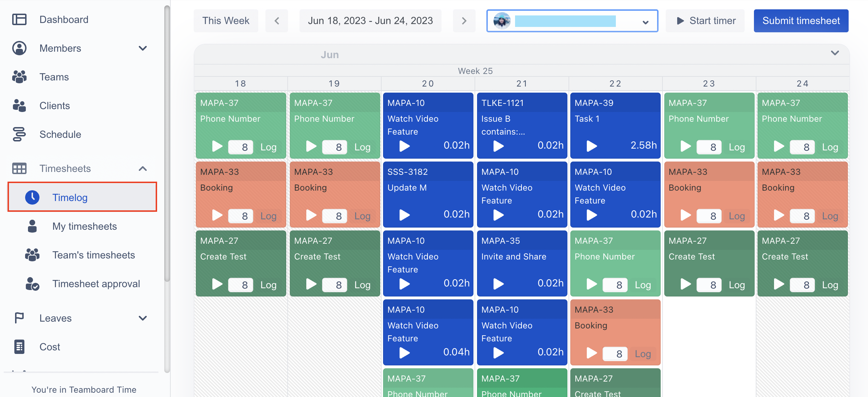Click the Clients icon
The image size is (868, 397).
pos(19,106)
